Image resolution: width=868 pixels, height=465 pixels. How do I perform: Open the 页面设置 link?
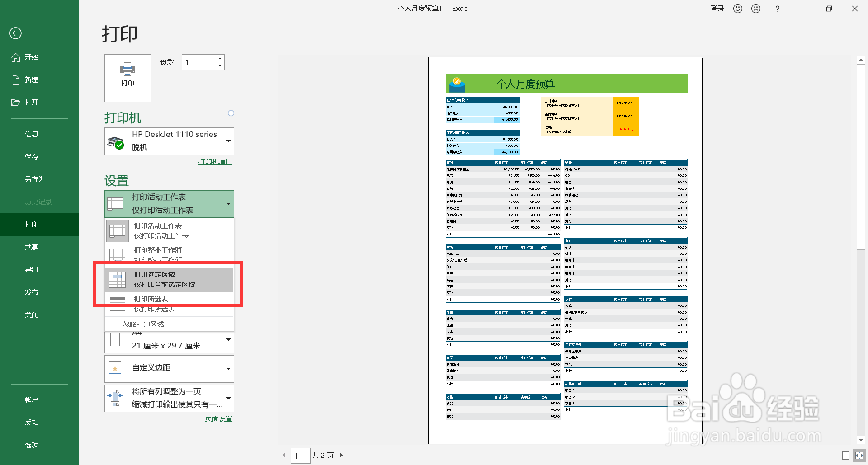[x=219, y=419]
